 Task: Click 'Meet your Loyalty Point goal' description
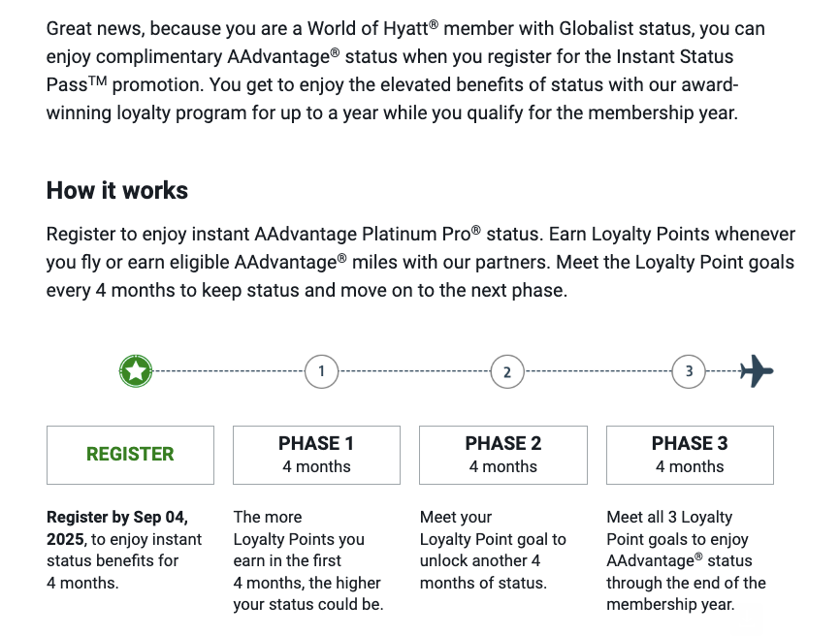493,550
